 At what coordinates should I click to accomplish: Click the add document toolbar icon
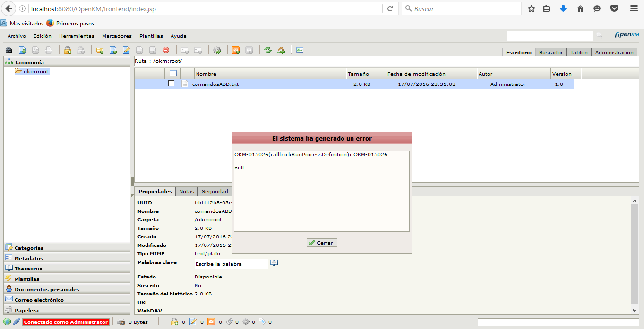(113, 50)
